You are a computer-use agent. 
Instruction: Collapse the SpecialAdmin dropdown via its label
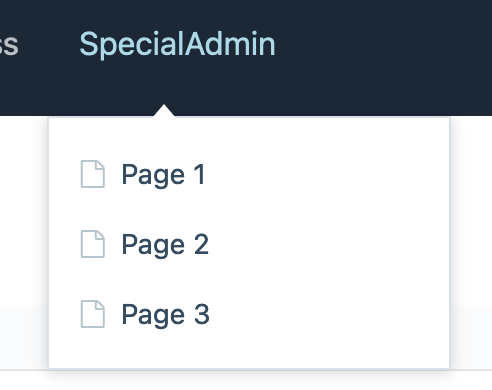click(177, 44)
